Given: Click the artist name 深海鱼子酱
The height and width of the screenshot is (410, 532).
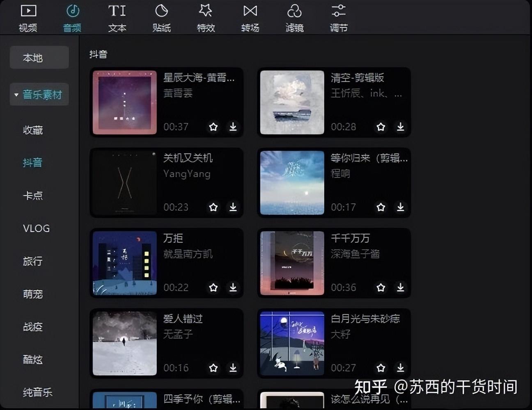Looking at the screenshot, I should [355, 254].
